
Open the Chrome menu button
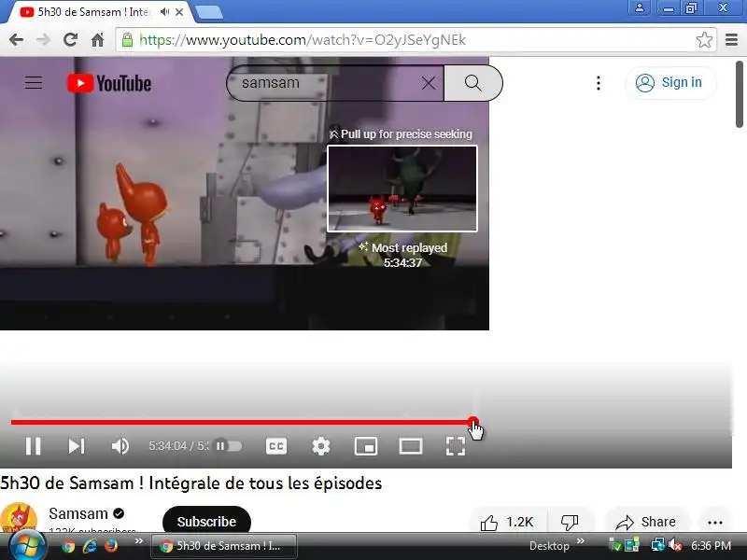[x=731, y=40]
